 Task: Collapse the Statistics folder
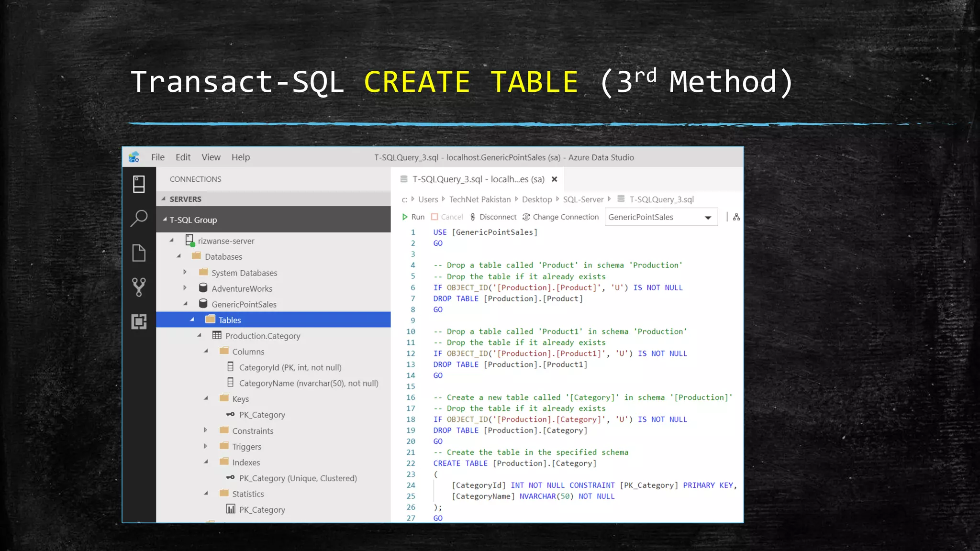coord(206,494)
